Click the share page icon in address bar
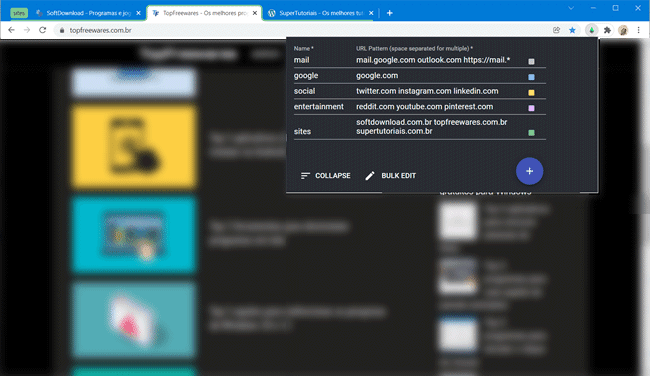 point(556,30)
